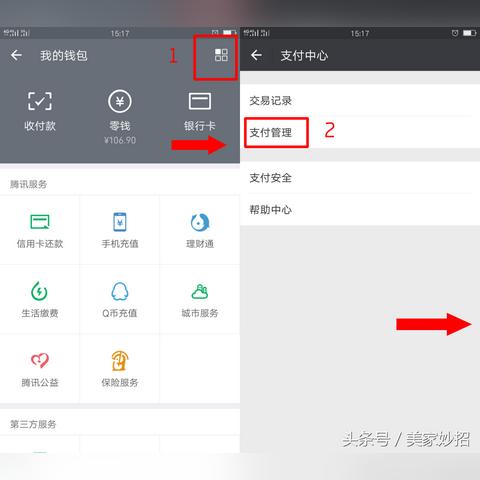Open 理财通 wealth management

tap(200, 230)
